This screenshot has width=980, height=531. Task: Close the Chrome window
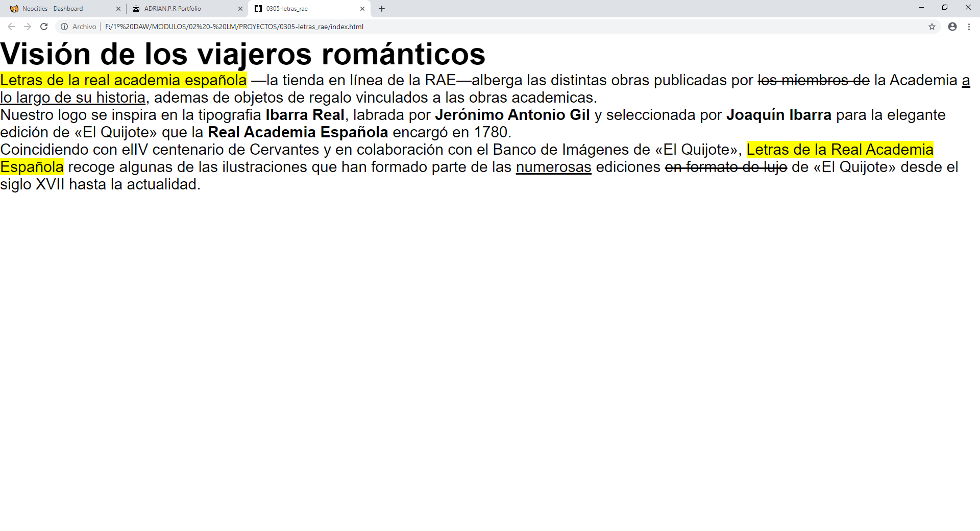(x=968, y=8)
